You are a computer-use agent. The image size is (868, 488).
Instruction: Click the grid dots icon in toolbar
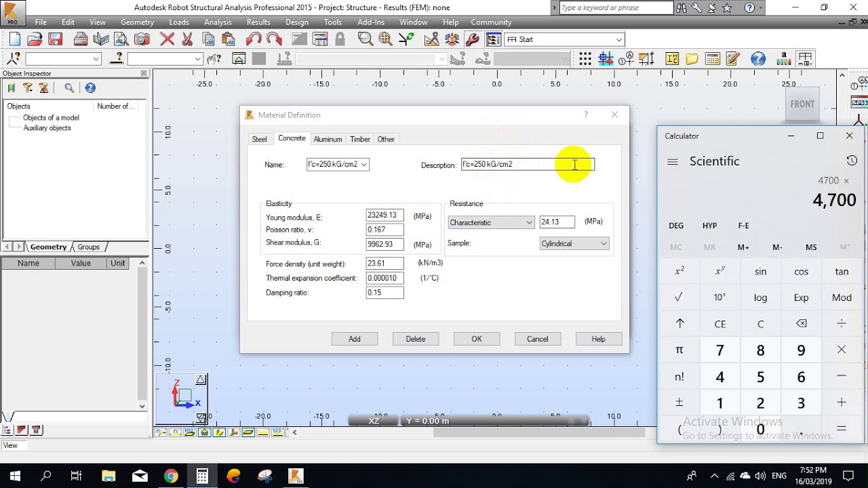(x=585, y=59)
